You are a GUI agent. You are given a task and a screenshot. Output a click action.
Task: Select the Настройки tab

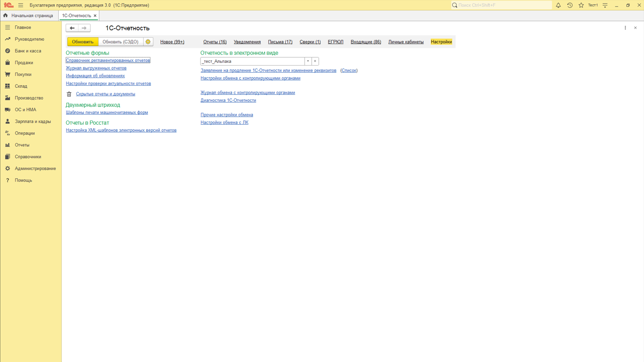tap(442, 42)
